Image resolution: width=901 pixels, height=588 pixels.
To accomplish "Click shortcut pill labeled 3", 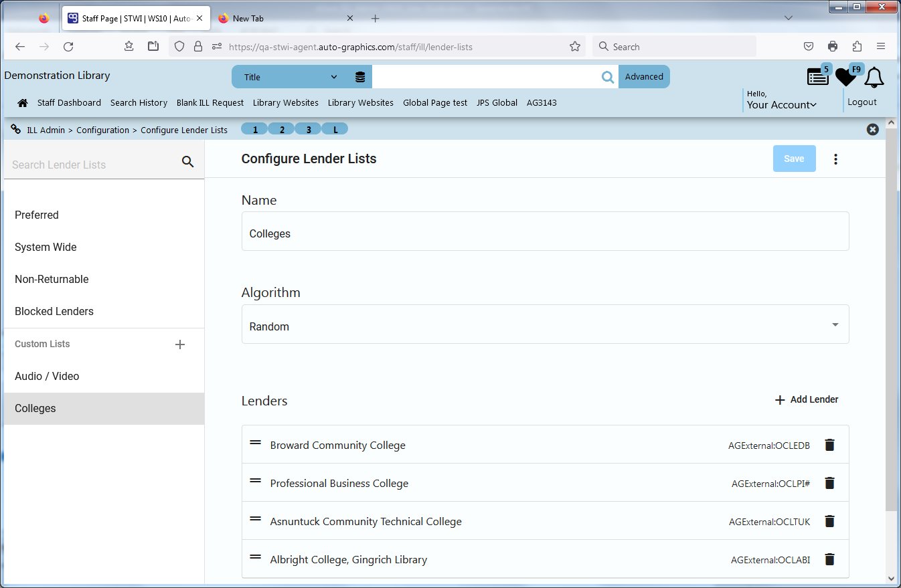I will point(309,130).
